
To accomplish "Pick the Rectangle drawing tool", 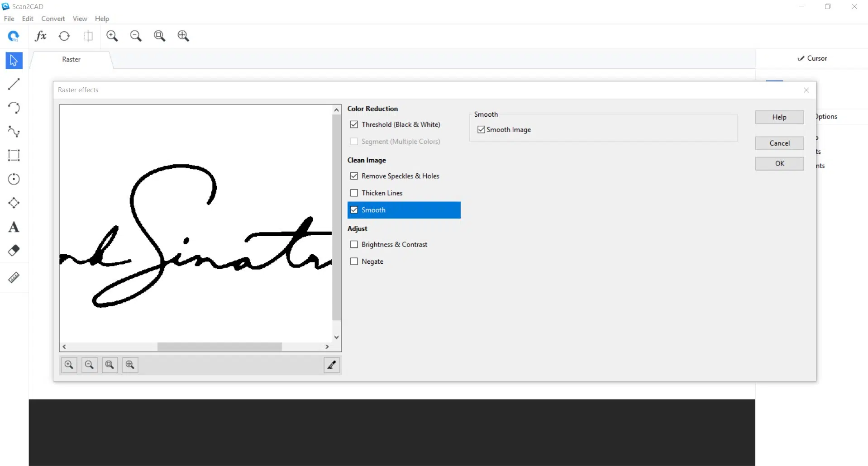I will (14, 155).
